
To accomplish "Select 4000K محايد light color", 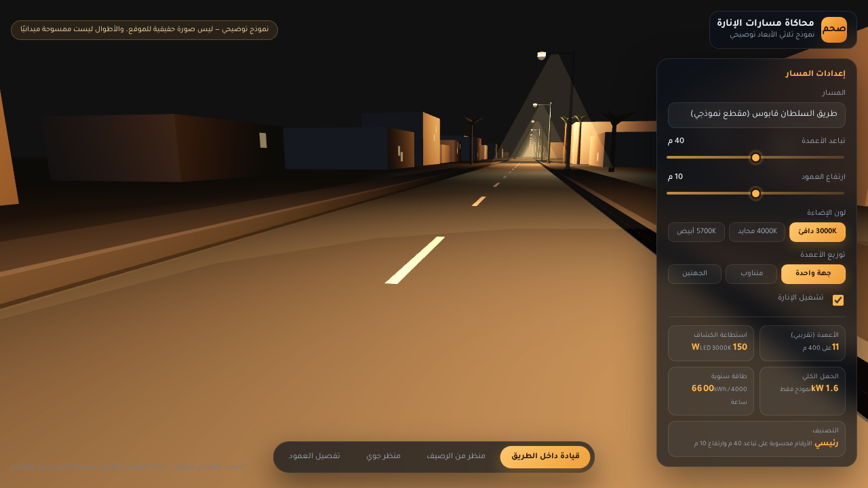I will point(757,232).
